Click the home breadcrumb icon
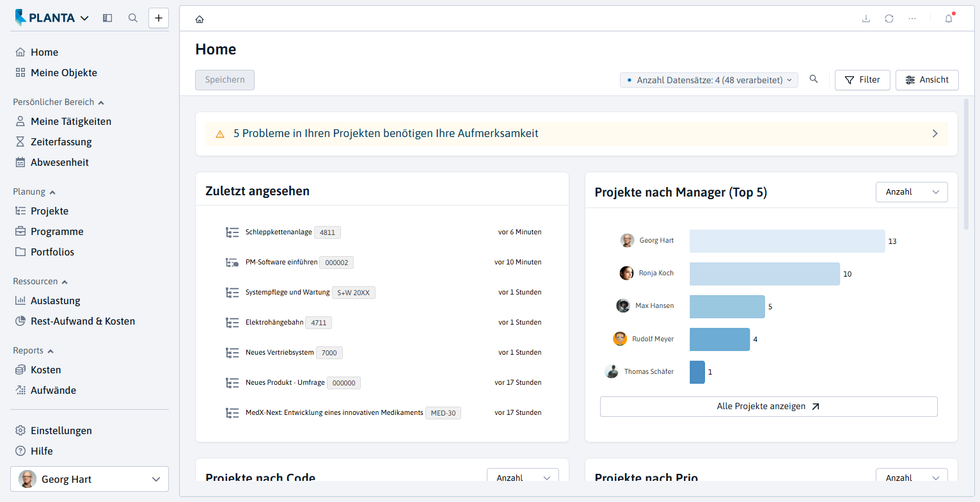Image resolution: width=980 pixels, height=502 pixels. point(200,19)
